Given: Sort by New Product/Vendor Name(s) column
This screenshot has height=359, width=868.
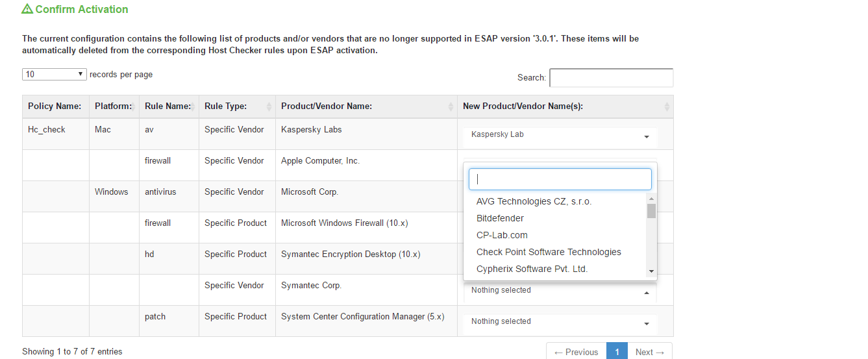Looking at the screenshot, I should pos(565,106).
